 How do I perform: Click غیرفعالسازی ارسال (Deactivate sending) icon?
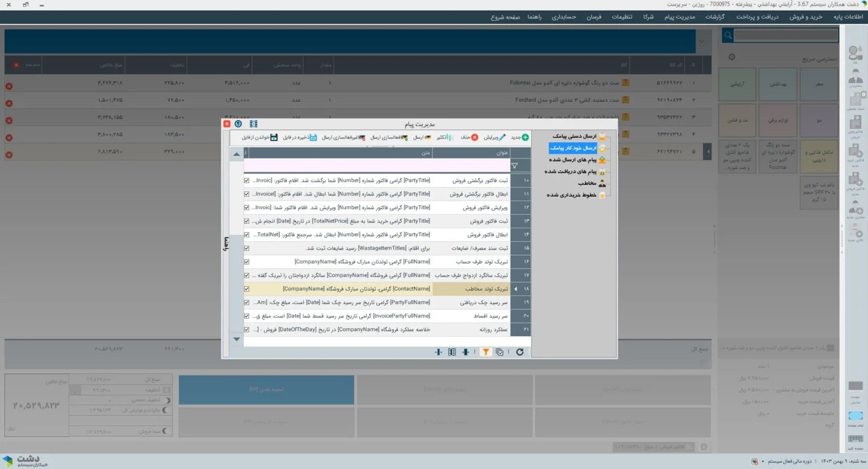362,137
